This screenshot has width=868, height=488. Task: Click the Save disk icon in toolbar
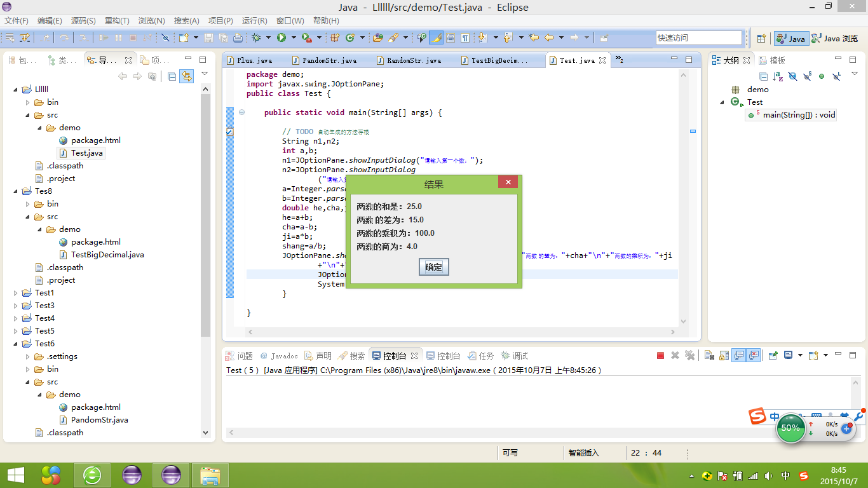tap(209, 37)
